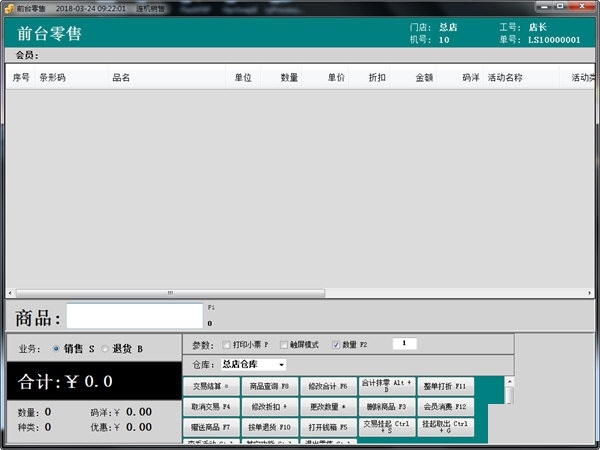Select the 销售 radio button
The height and width of the screenshot is (450, 600).
click(55, 348)
